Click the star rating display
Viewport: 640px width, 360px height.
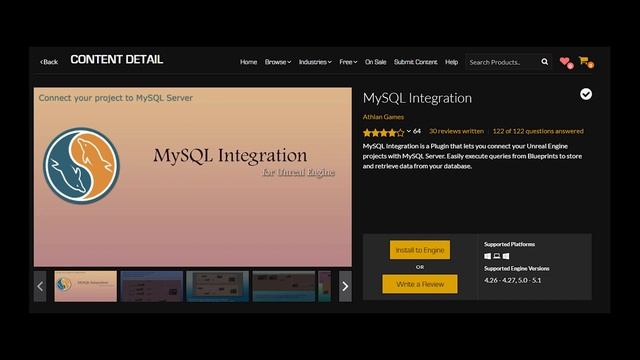pos(384,132)
